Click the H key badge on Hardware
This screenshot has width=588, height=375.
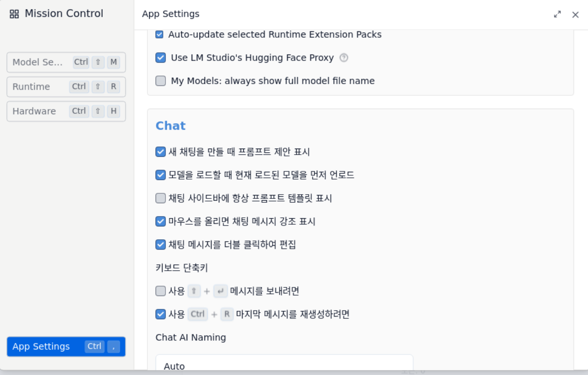click(x=113, y=111)
